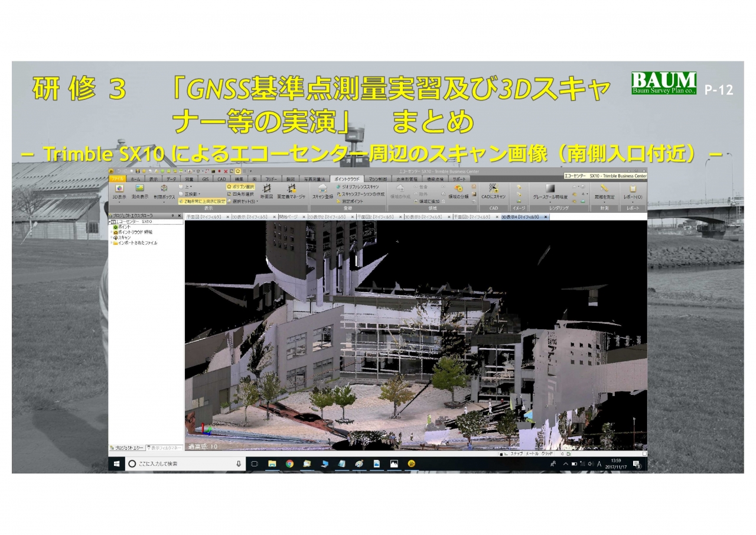Click the microphone icon in search box
The width and height of the screenshot is (756, 535).
point(239,463)
